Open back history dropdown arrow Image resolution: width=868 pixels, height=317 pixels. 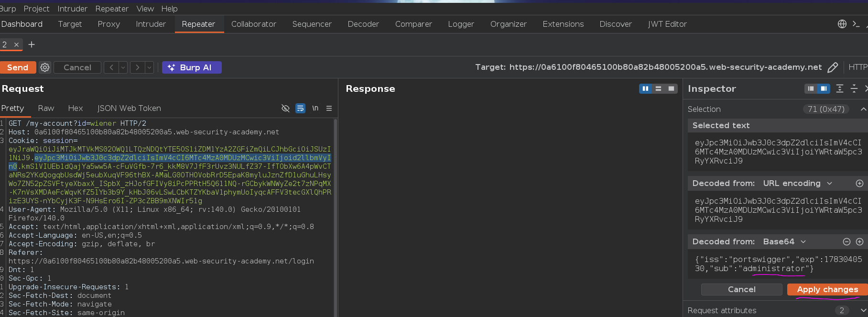point(123,67)
